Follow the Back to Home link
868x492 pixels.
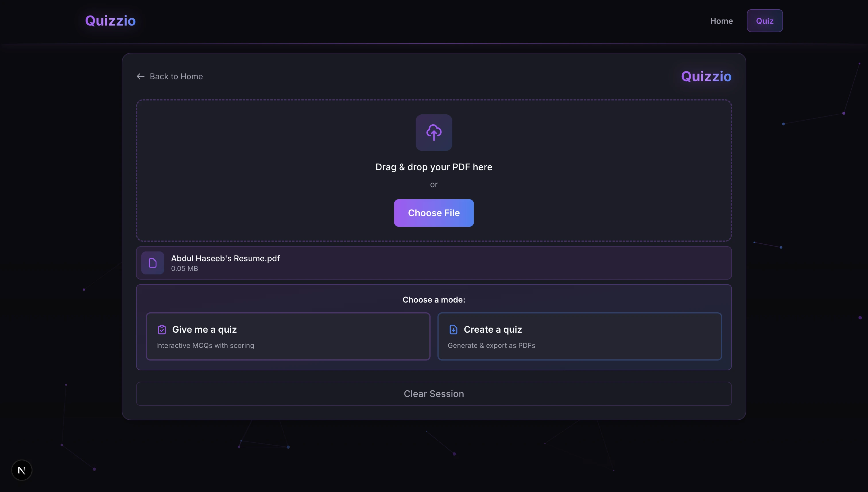point(176,76)
